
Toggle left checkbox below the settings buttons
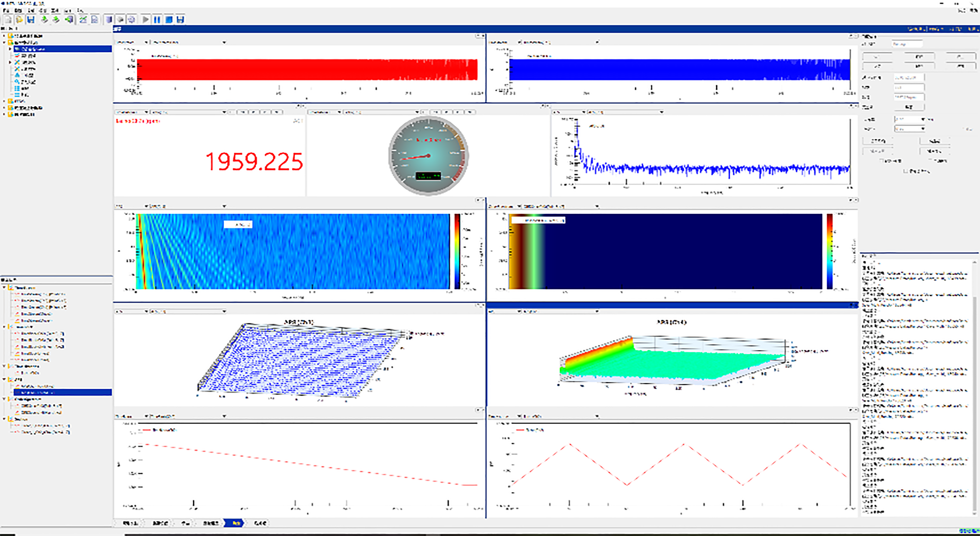coord(881,161)
